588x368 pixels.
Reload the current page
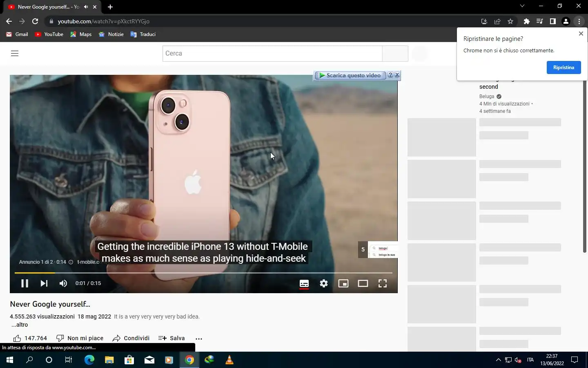[x=35, y=21]
